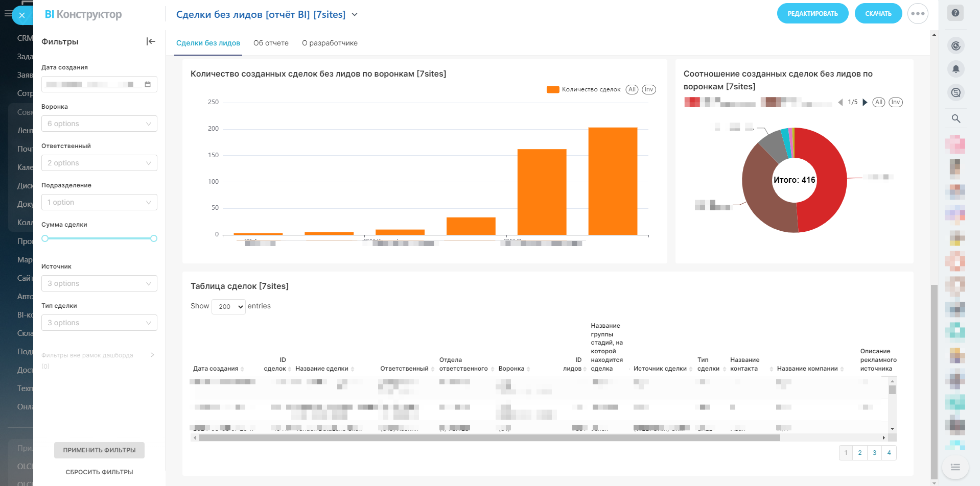980x486 pixels.
Task: Go to previous pie chart legend page
Action: coord(841,102)
